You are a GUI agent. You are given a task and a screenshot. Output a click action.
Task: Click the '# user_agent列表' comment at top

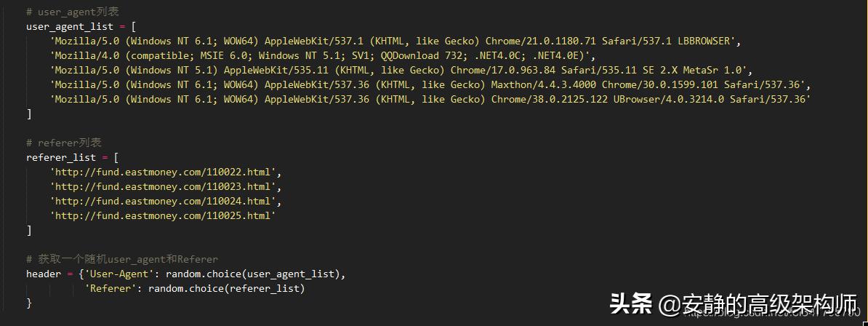tap(73, 12)
